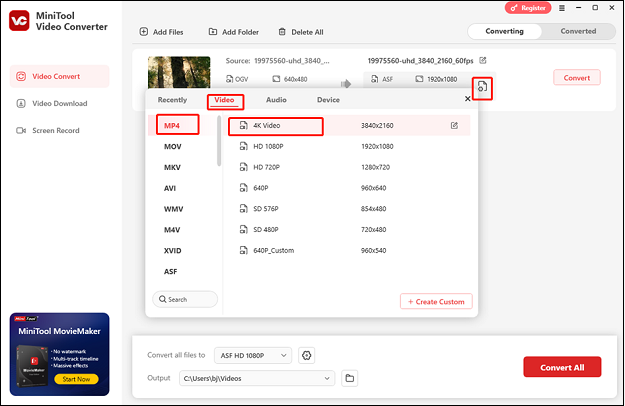The height and width of the screenshot is (406, 625).
Task: Open the Video Download section
Action: 59,103
